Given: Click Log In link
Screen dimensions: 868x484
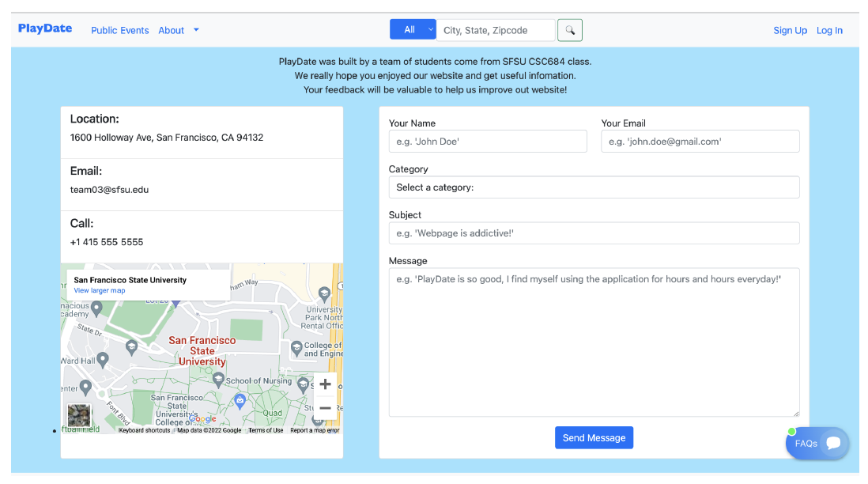Looking at the screenshot, I should click(829, 31).
